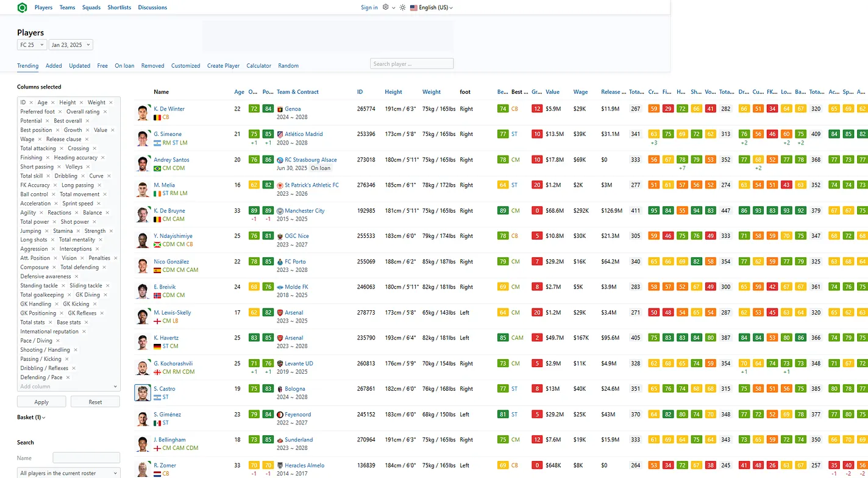Go to Discussions in top navigation

tap(152, 7)
